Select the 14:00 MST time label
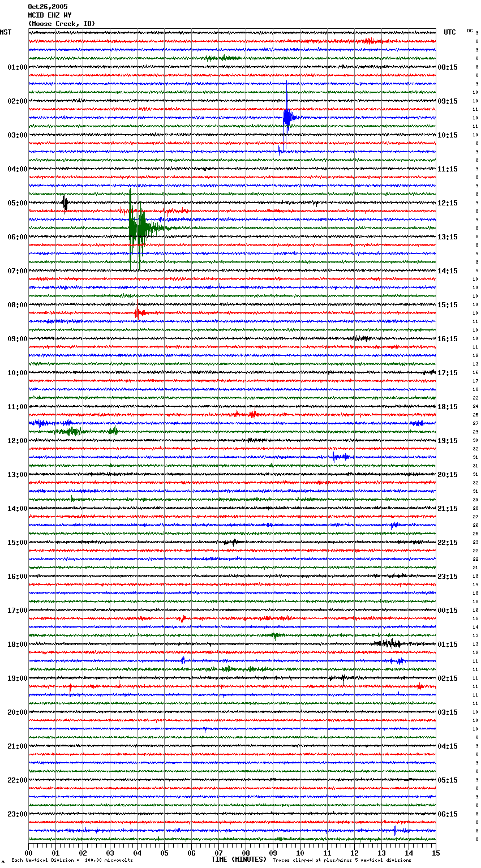This screenshot has height=868, width=481. 17,509
